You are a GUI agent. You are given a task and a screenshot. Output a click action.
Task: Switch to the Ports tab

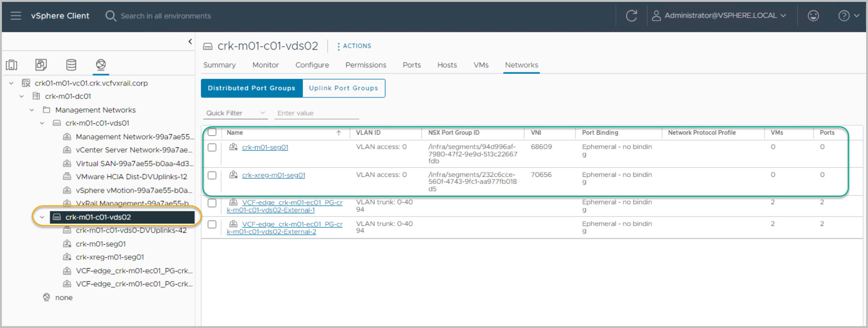(412, 65)
